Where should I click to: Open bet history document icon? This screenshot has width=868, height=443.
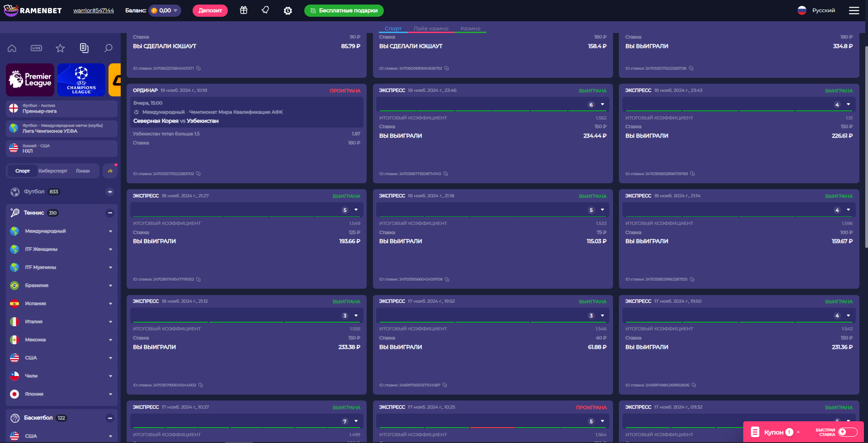84,48
